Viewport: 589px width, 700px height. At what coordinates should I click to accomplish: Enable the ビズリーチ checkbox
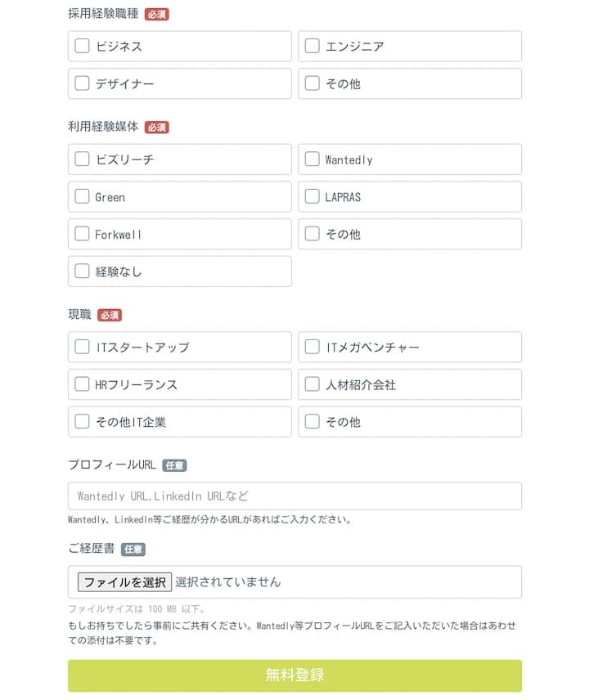(82, 159)
